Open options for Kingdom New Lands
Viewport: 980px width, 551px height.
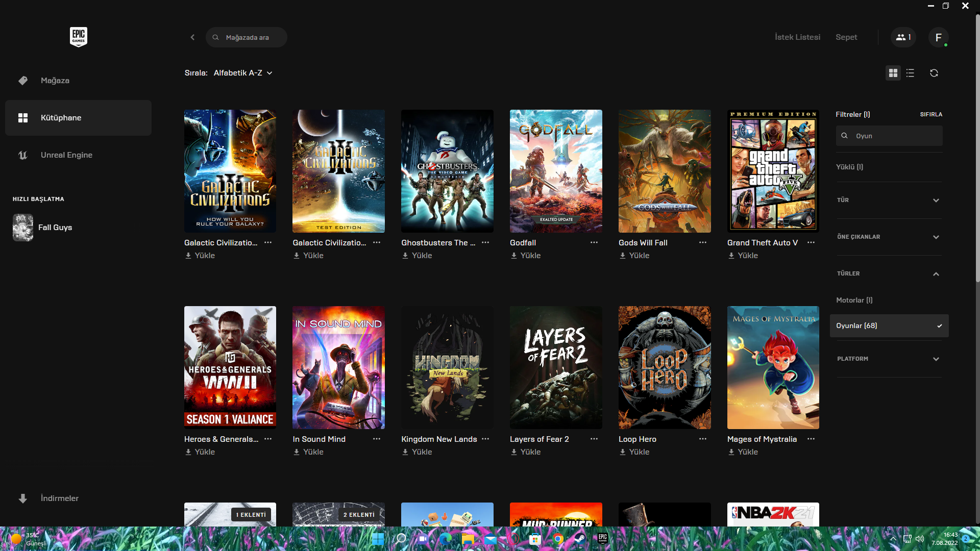point(485,439)
